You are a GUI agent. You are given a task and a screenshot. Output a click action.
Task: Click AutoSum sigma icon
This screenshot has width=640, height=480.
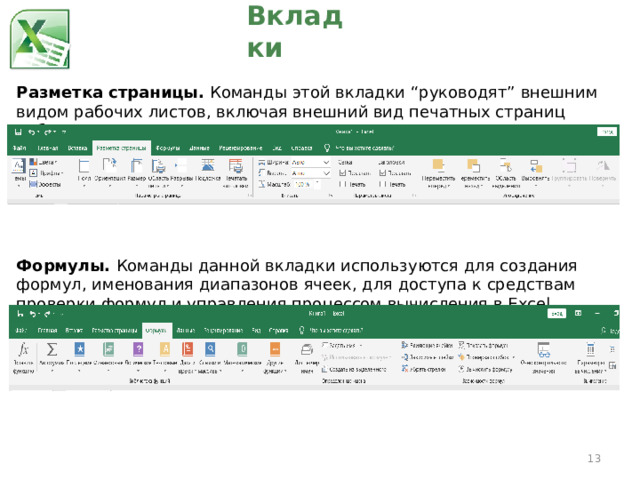pos(52,350)
